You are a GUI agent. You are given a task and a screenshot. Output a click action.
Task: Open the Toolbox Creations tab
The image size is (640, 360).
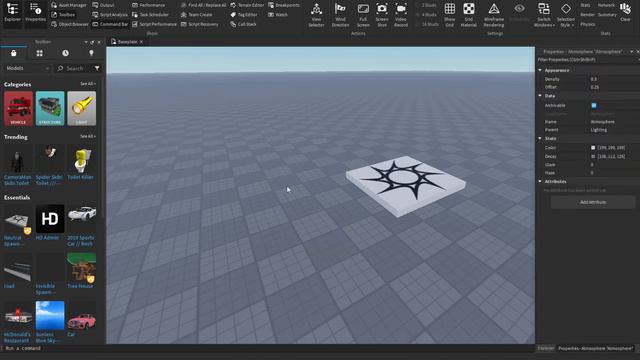tap(91, 53)
